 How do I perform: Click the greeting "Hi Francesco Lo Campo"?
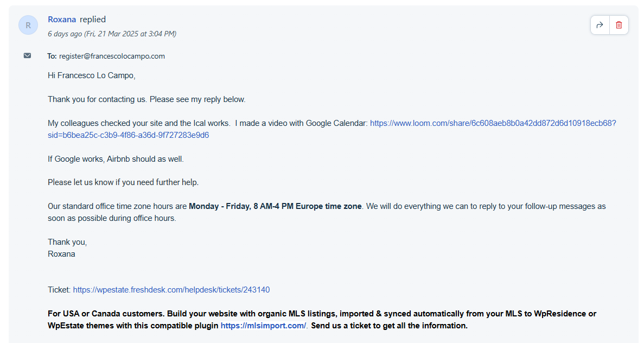[92, 75]
